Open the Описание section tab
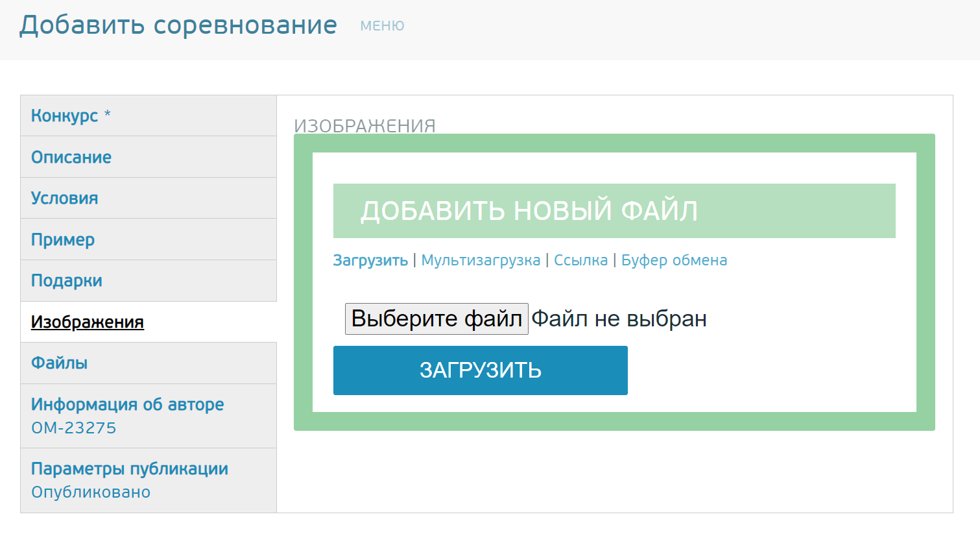The width and height of the screenshot is (980, 545). pyautogui.click(x=71, y=157)
